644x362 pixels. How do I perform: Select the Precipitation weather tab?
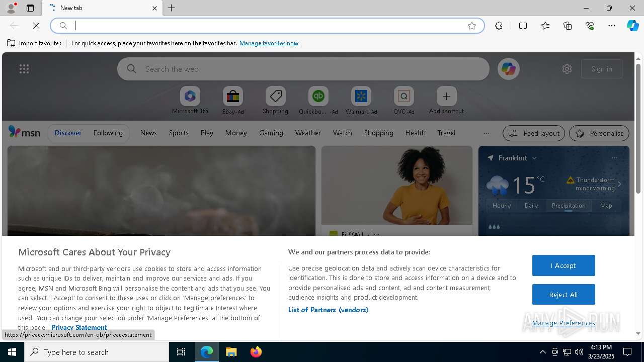click(x=569, y=206)
